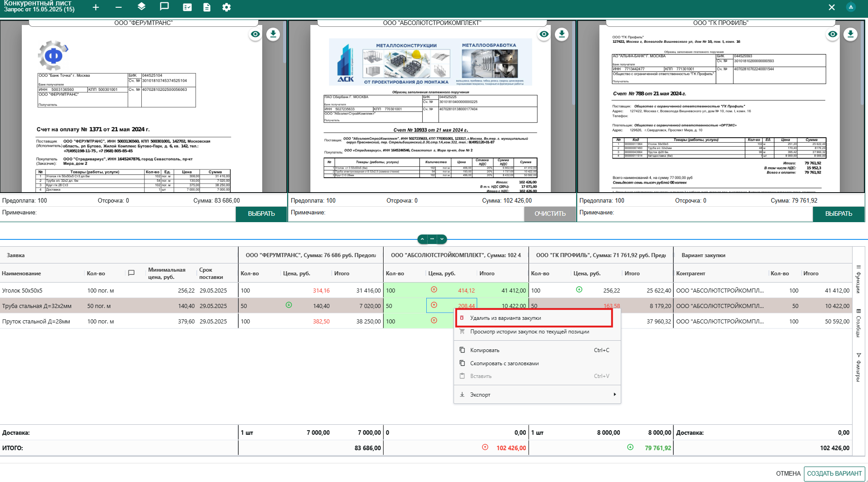The height and width of the screenshot is (482, 868).
Task: Click ОЧИСТИТЬ button for АБСОЛЮТСТРОЙКОМПЛЕКТ
Action: tap(550, 214)
